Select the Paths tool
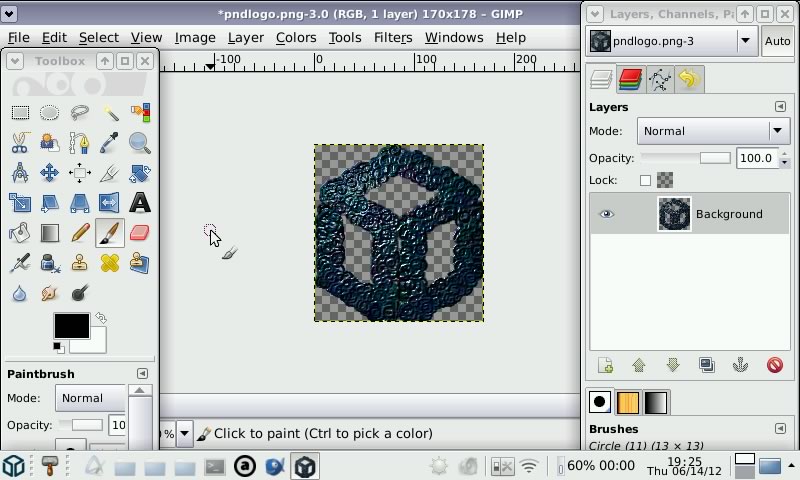Viewport: 800px width, 480px height. [80, 143]
